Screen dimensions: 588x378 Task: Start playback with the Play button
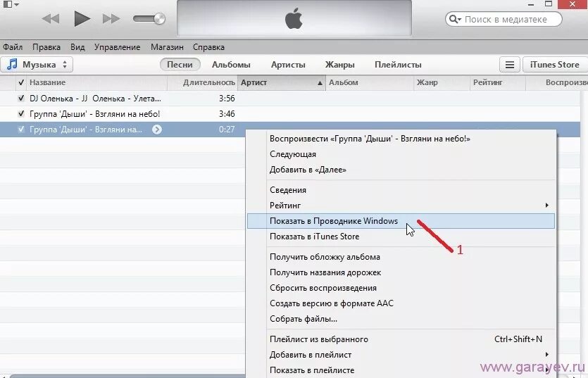pos(82,18)
